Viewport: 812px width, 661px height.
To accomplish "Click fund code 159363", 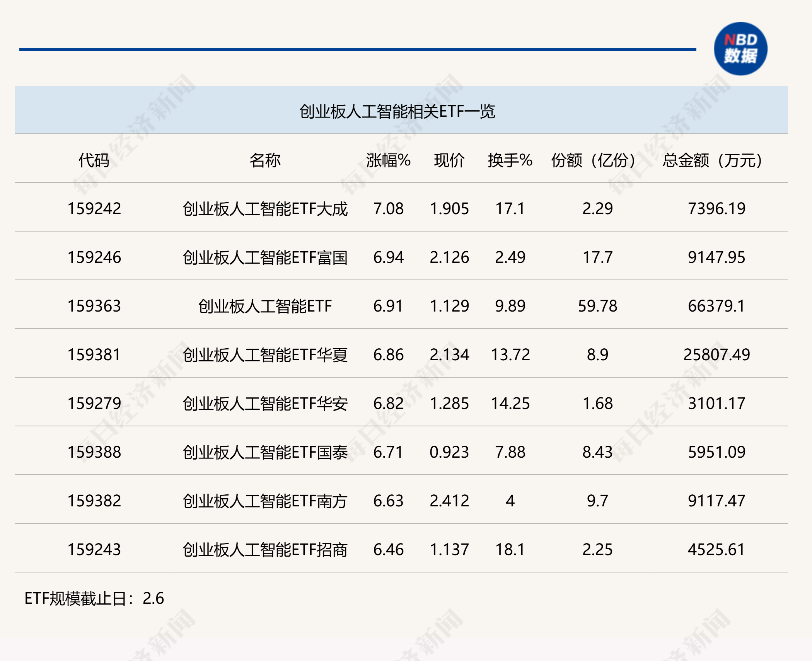I will tap(94, 306).
